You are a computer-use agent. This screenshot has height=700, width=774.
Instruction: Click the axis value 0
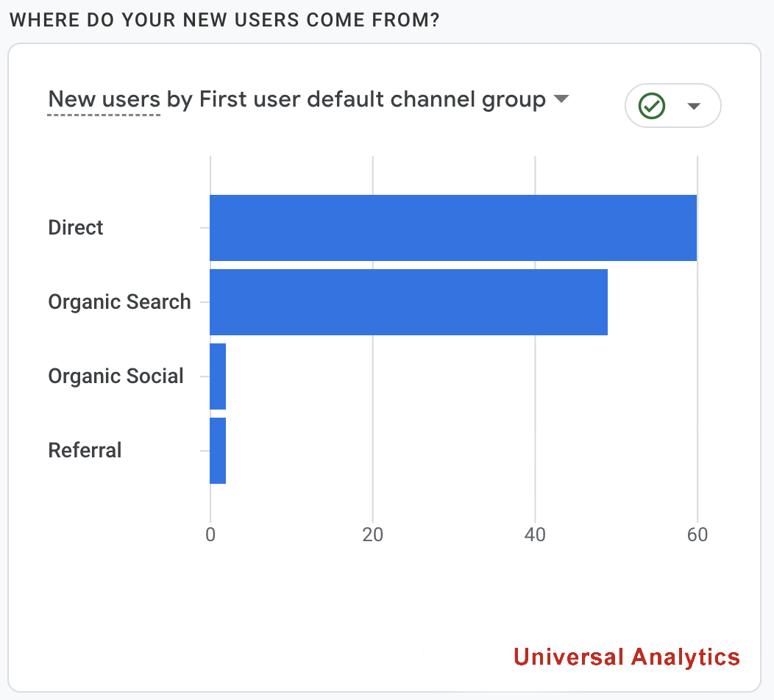(x=210, y=535)
